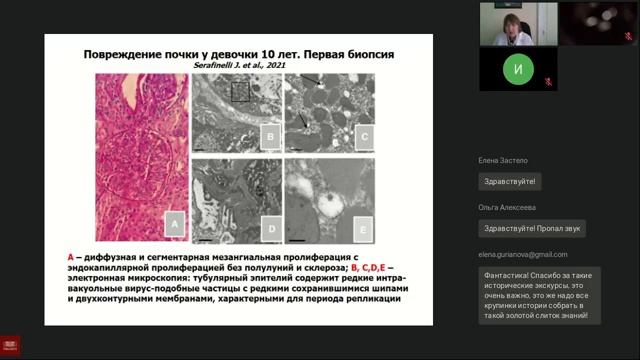
Task: Click the citation 'Serafinelli J. et al., 2021'
Action: tap(239, 65)
